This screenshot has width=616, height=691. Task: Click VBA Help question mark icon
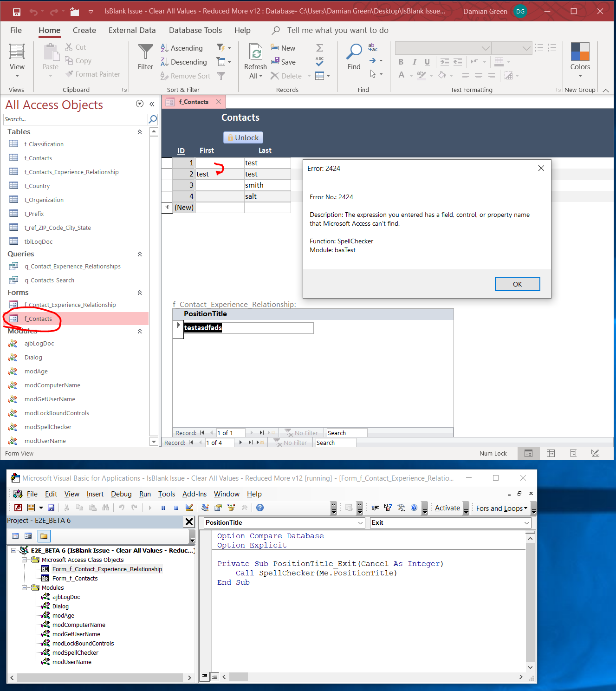coord(260,508)
